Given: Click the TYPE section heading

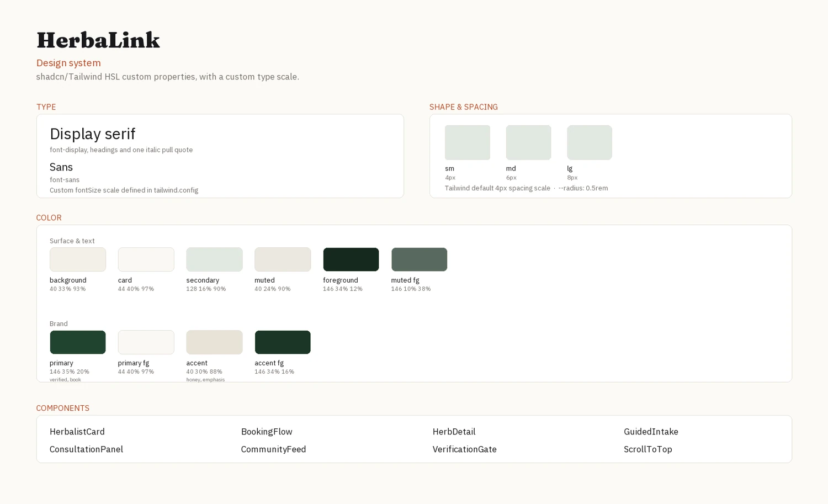Looking at the screenshot, I should [46, 107].
